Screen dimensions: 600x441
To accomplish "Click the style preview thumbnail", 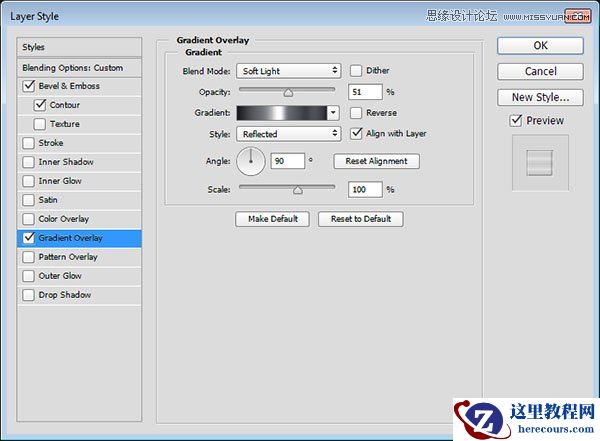I will 540,163.
